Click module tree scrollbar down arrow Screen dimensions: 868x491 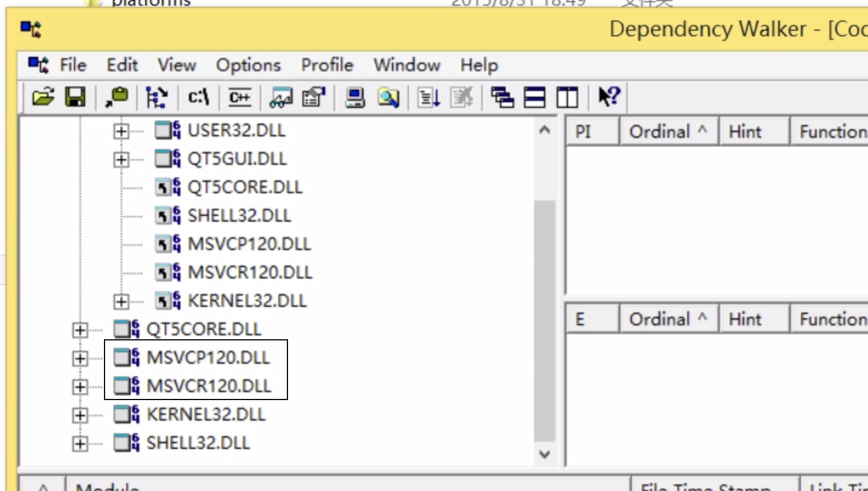pyautogui.click(x=544, y=454)
